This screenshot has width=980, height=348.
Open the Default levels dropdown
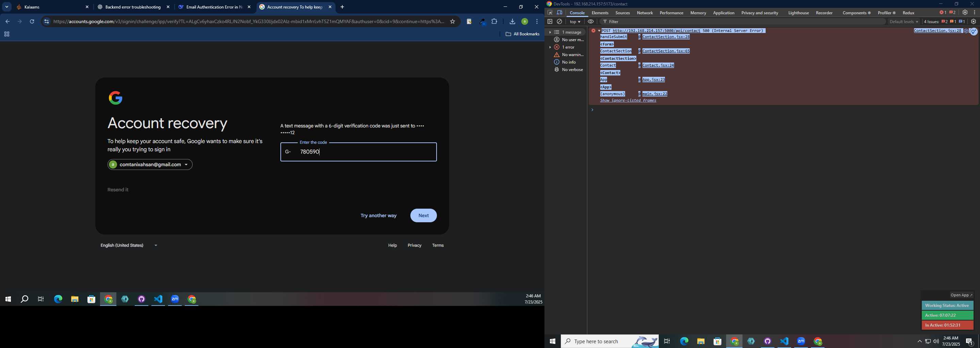click(904, 22)
